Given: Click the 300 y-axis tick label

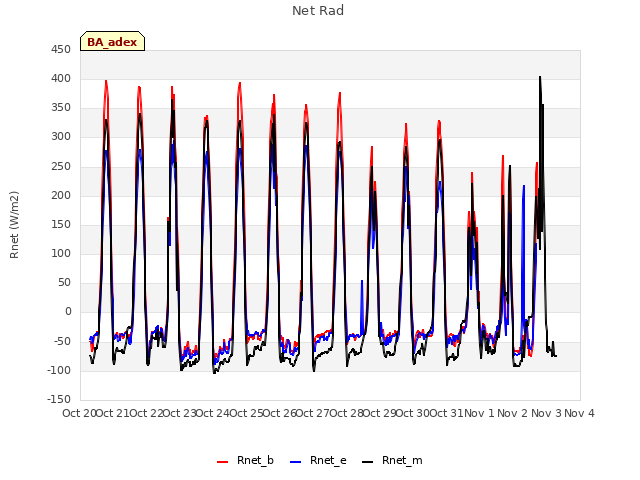Looking at the screenshot, I should 61,136.
